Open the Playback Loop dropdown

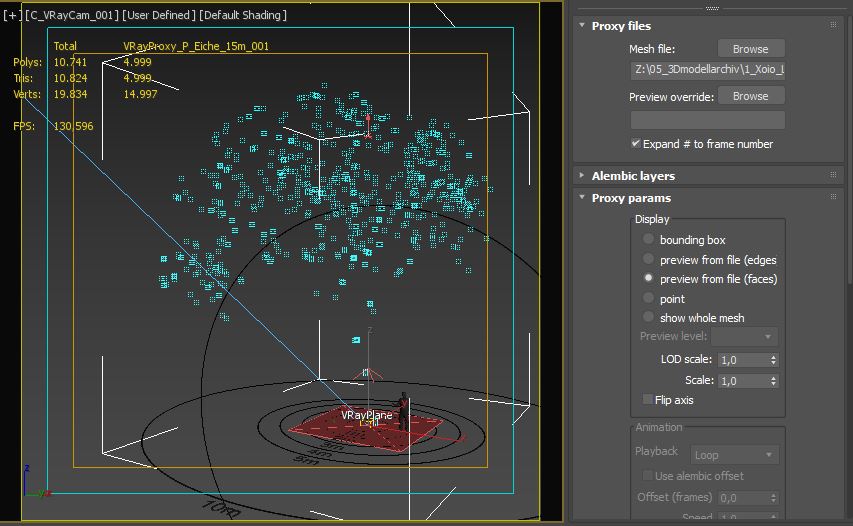(x=734, y=455)
